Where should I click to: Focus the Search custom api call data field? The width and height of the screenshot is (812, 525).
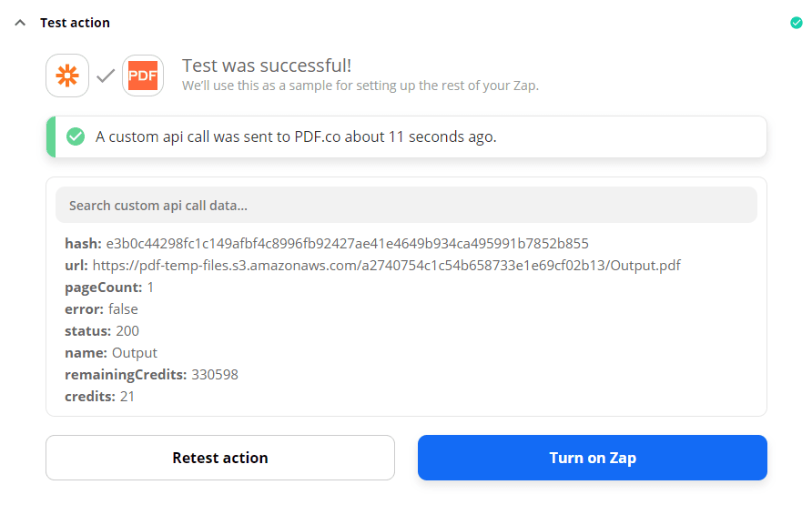(x=406, y=206)
